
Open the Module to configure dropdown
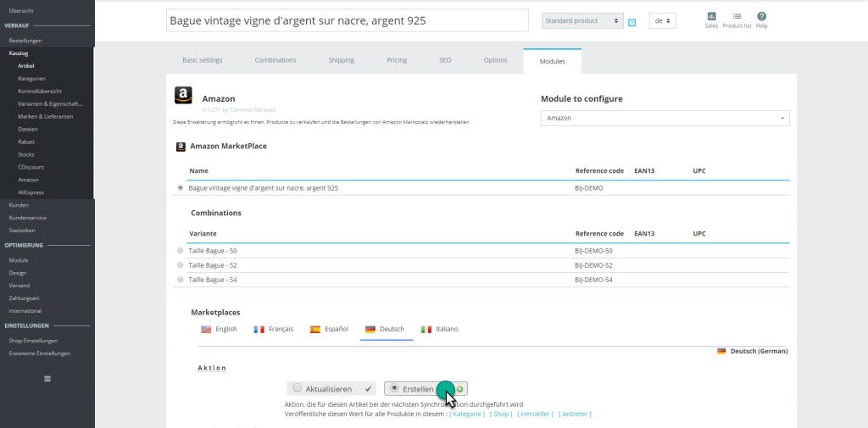tap(665, 118)
